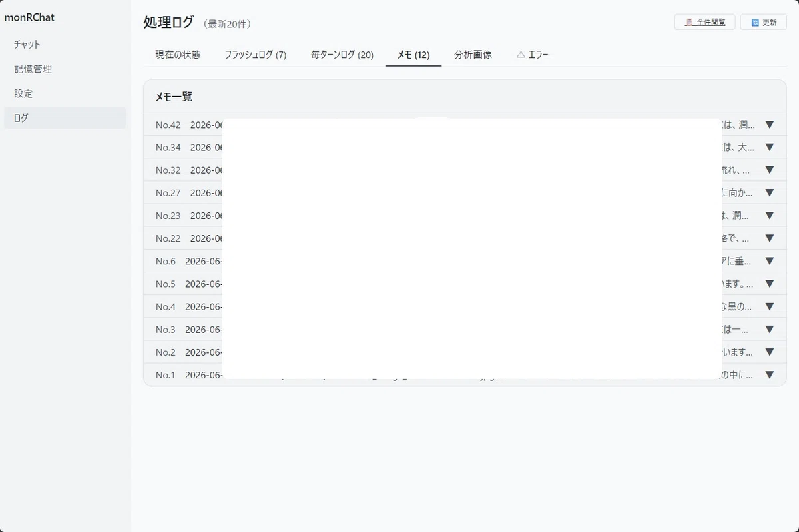
Task: Expand memo No.34 with the arrow
Action: coord(770,147)
